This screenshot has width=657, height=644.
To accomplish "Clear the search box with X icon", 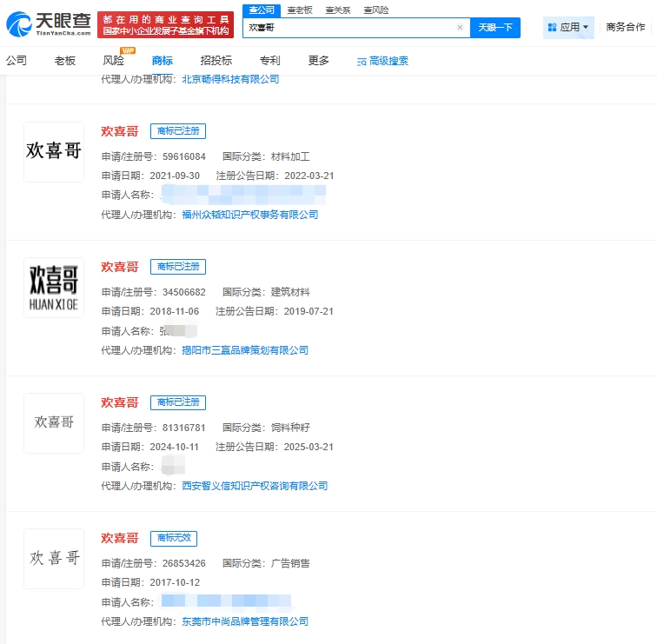I will [x=460, y=28].
